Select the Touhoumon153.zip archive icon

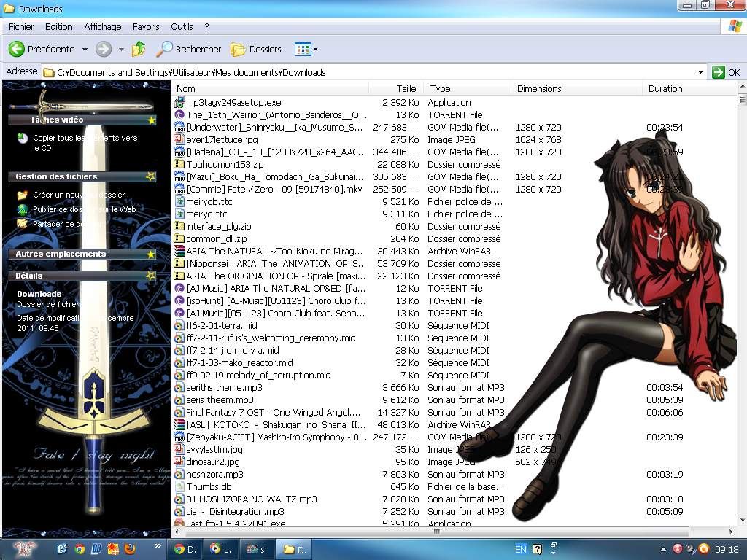(179, 164)
